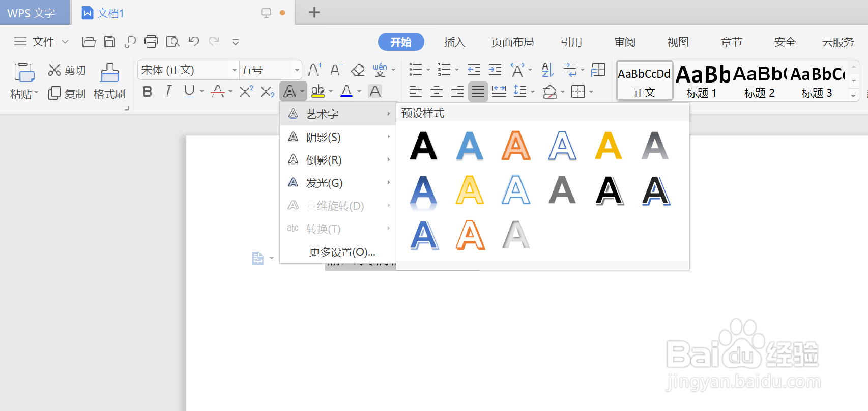The height and width of the screenshot is (411, 868).
Task: Switch to the 页面布局 tab
Action: point(512,42)
